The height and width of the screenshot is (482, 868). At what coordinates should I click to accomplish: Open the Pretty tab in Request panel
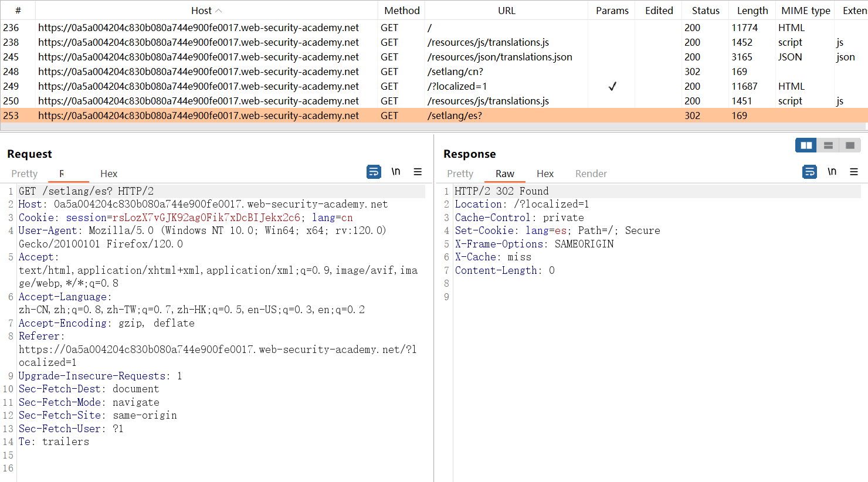[x=25, y=174]
